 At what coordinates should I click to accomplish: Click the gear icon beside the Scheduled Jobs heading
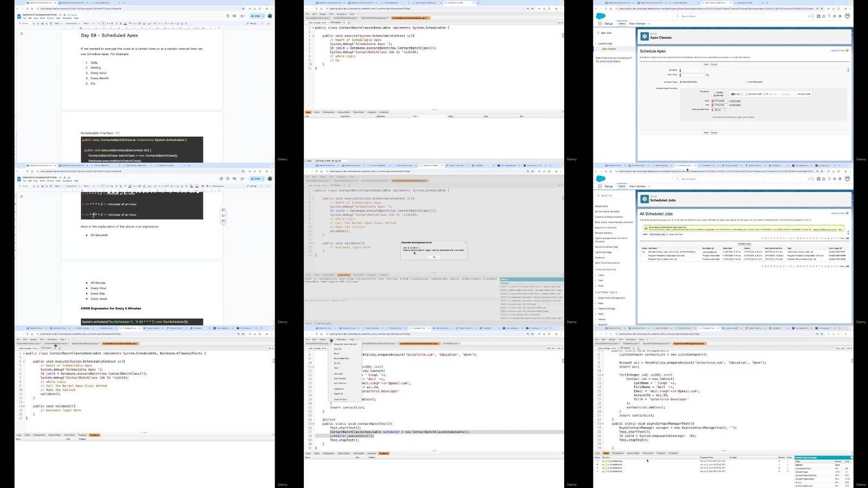[x=644, y=199]
